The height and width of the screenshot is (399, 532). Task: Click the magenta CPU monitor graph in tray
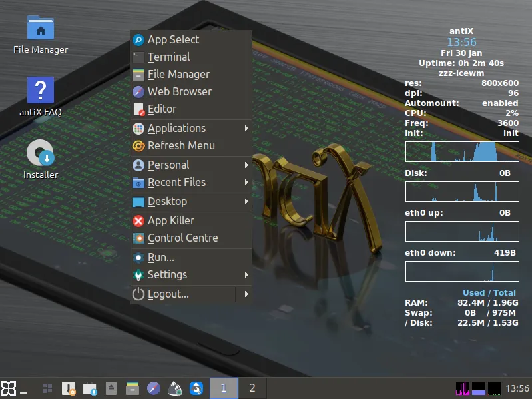tap(463, 388)
